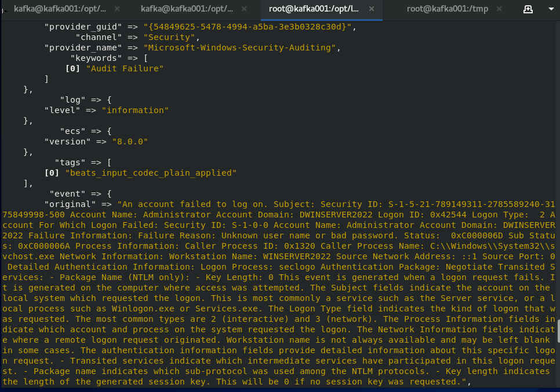Image resolution: width=560 pixels, height=392 pixels.
Task: Open the root@kafka001:/tmp tab
Action: (440, 9)
